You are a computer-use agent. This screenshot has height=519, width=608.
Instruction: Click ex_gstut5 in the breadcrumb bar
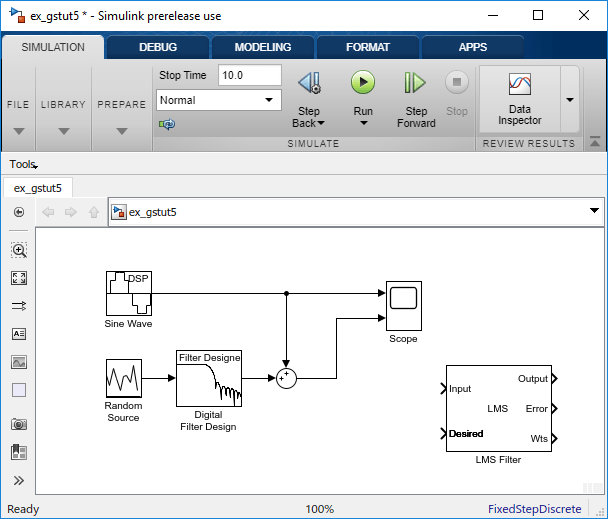coord(152,212)
